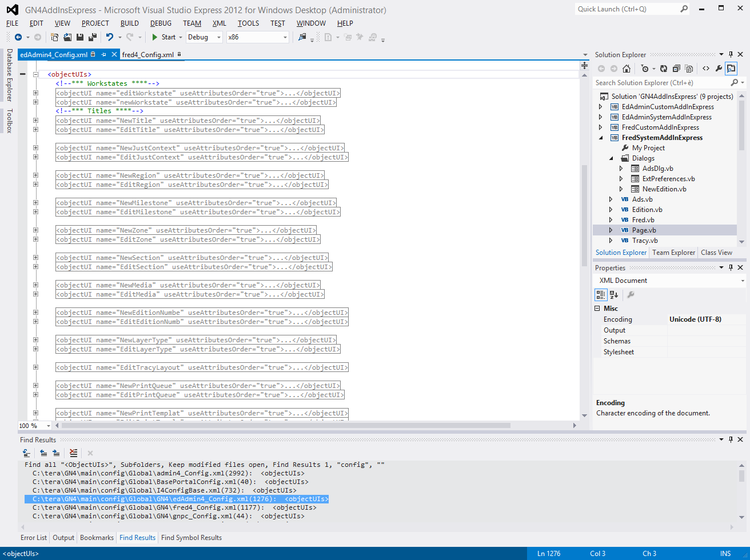
Task: Click the Show All Files icon
Action: click(x=689, y=69)
